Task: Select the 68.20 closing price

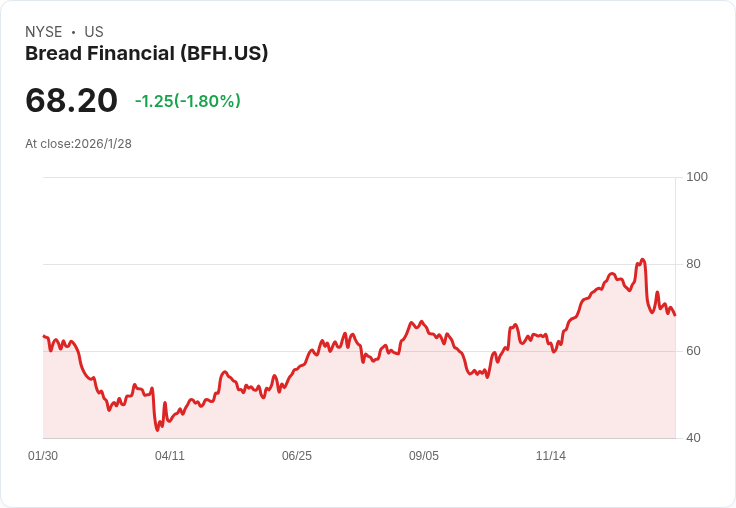Action: click(71, 100)
